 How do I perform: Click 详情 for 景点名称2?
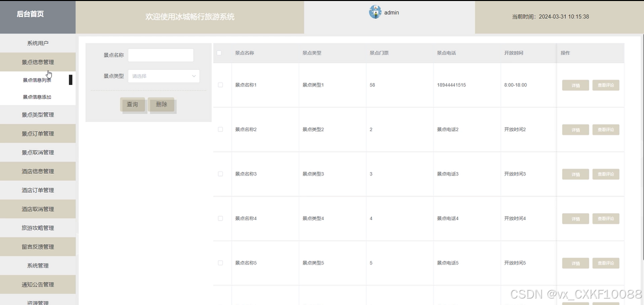click(575, 130)
